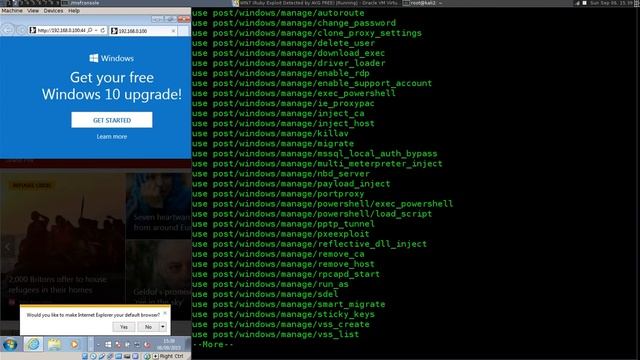
Task: Click VirtualBox hard disk status icon
Action: (85, 356)
